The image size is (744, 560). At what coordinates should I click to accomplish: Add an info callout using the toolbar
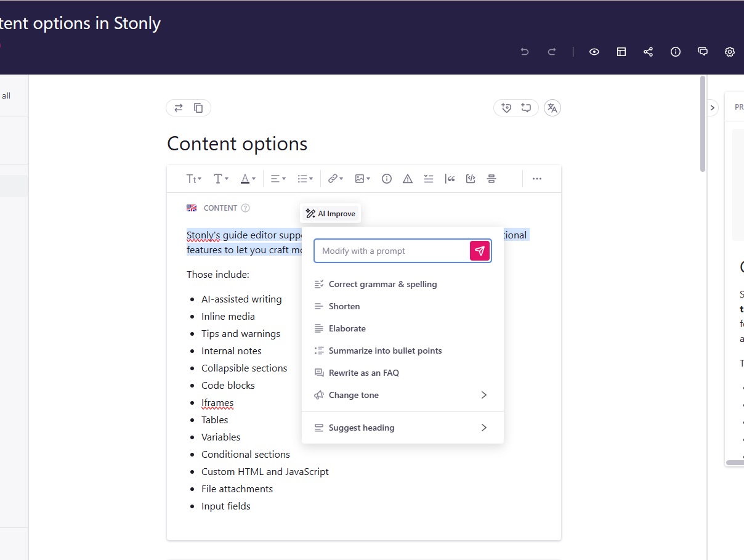[386, 179]
